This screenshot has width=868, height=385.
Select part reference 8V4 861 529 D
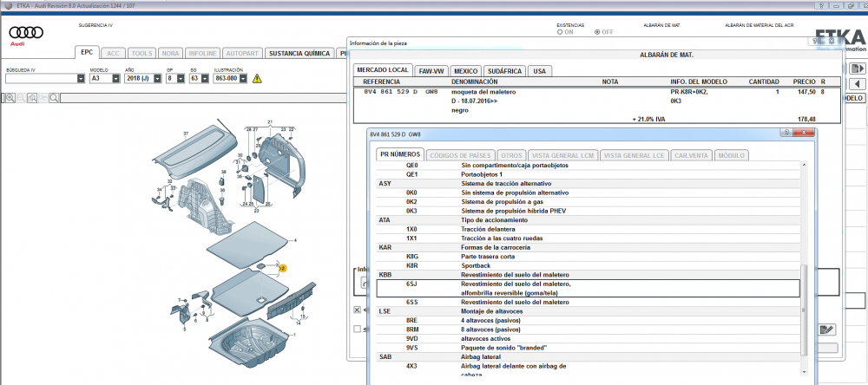pos(392,92)
